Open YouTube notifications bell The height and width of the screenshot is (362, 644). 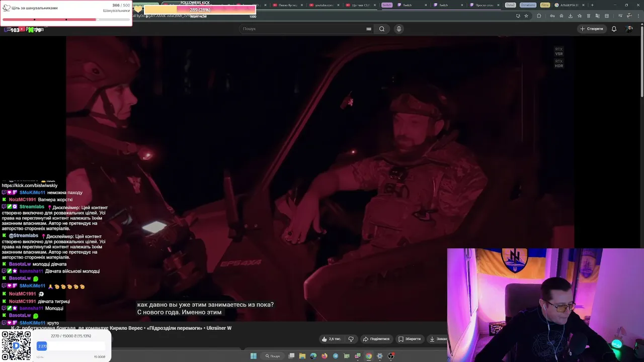click(x=614, y=29)
